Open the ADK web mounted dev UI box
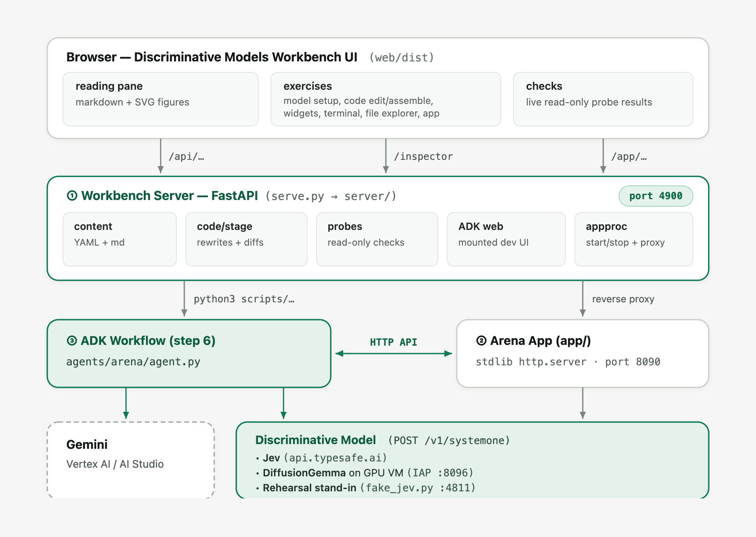The image size is (756, 537). coord(506,239)
